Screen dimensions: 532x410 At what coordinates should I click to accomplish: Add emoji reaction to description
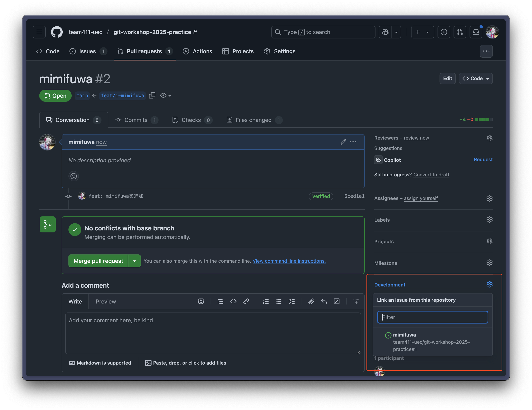tap(74, 176)
